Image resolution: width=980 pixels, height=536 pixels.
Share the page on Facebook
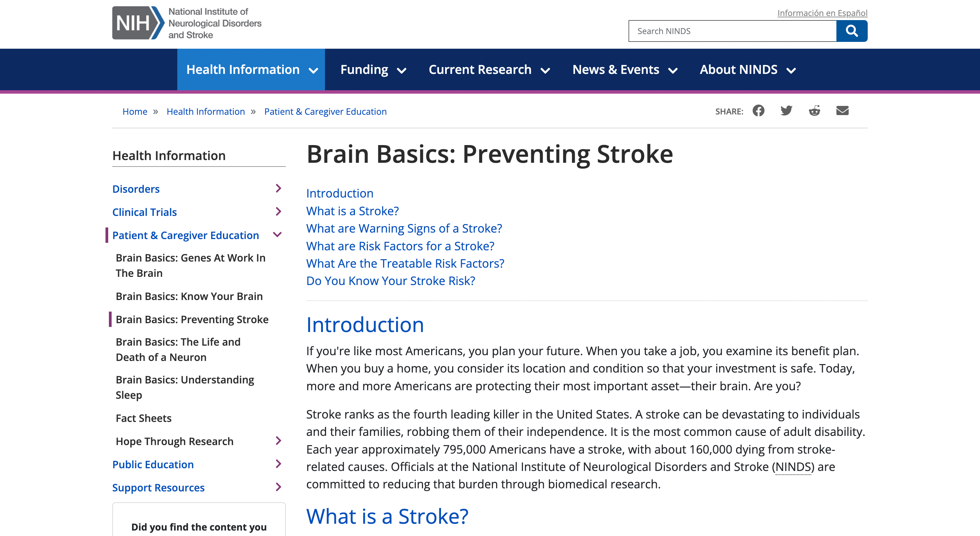coord(758,111)
